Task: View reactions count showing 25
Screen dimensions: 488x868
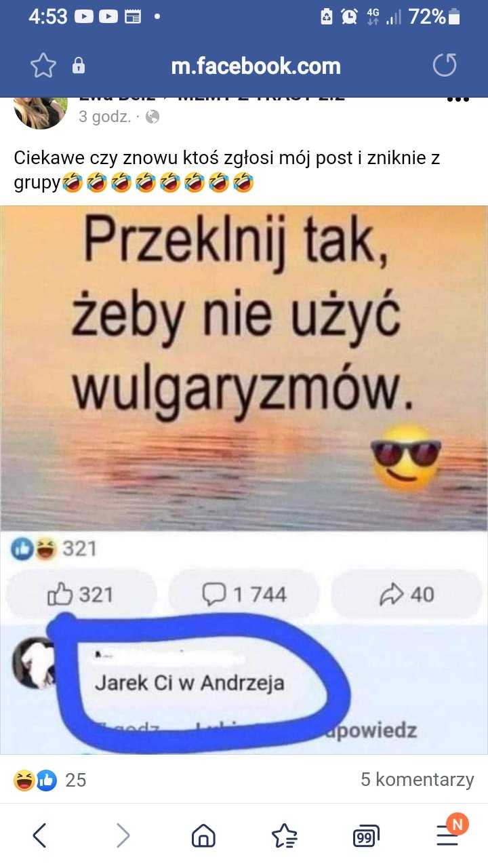Action: point(76,780)
